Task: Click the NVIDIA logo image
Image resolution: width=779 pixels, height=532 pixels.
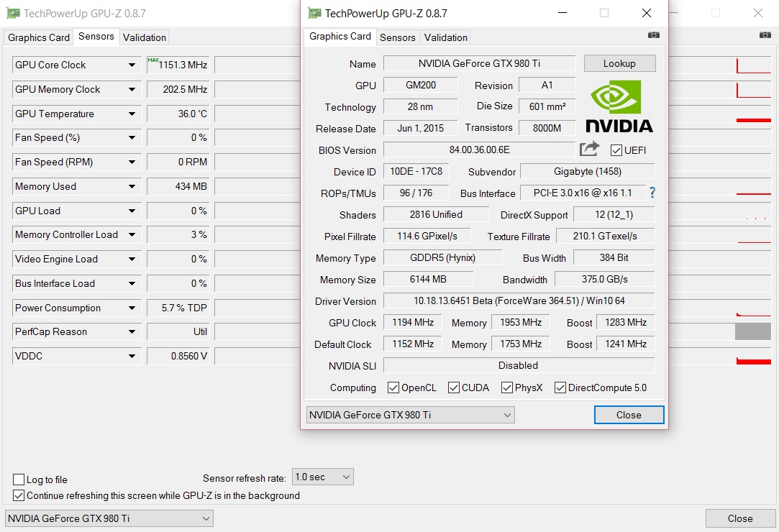Action: click(x=619, y=107)
